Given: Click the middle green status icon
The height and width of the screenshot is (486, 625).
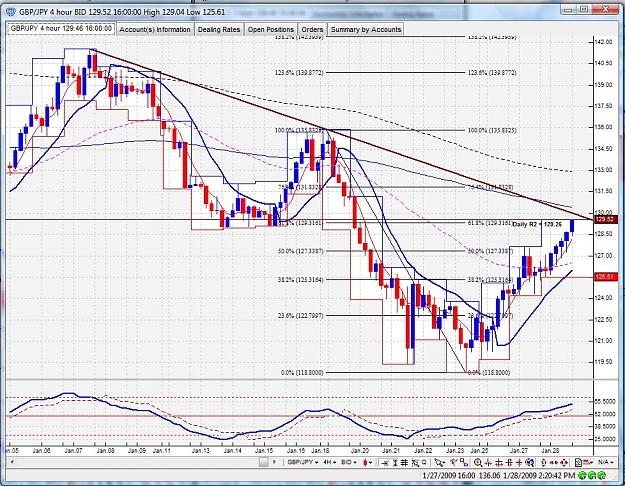Looking at the screenshot, I should 592,476.
